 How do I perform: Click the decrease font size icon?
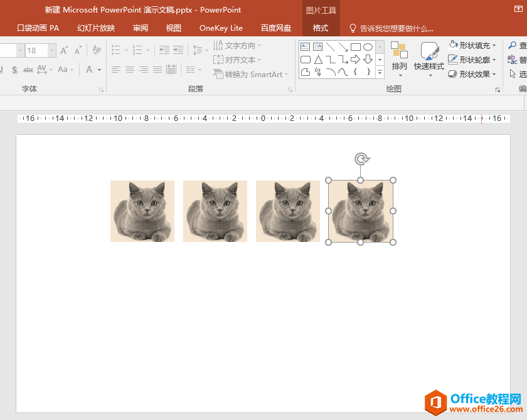[78, 50]
